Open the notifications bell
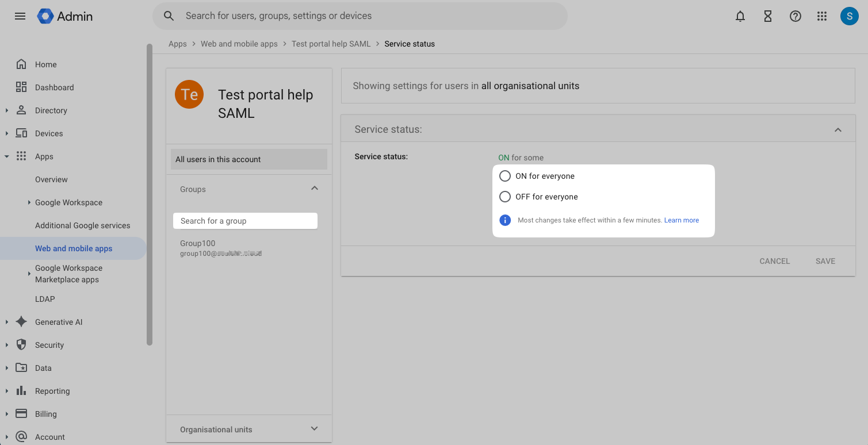The height and width of the screenshot is (445, 868). (x=740, y=16)
